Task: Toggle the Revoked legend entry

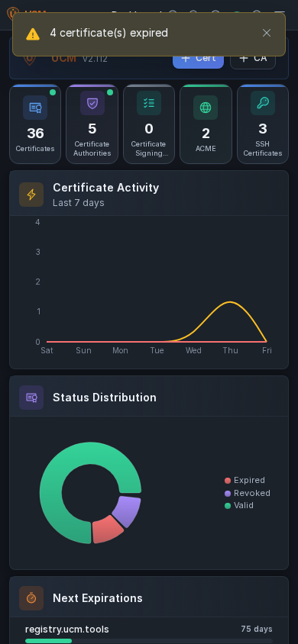Action: click(x=248, y=493)
